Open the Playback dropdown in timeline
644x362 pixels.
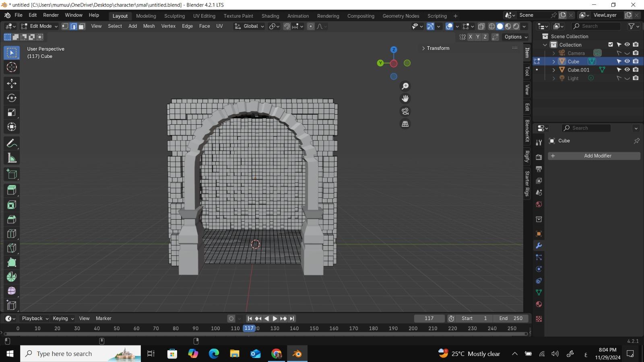tap(35, 319)
